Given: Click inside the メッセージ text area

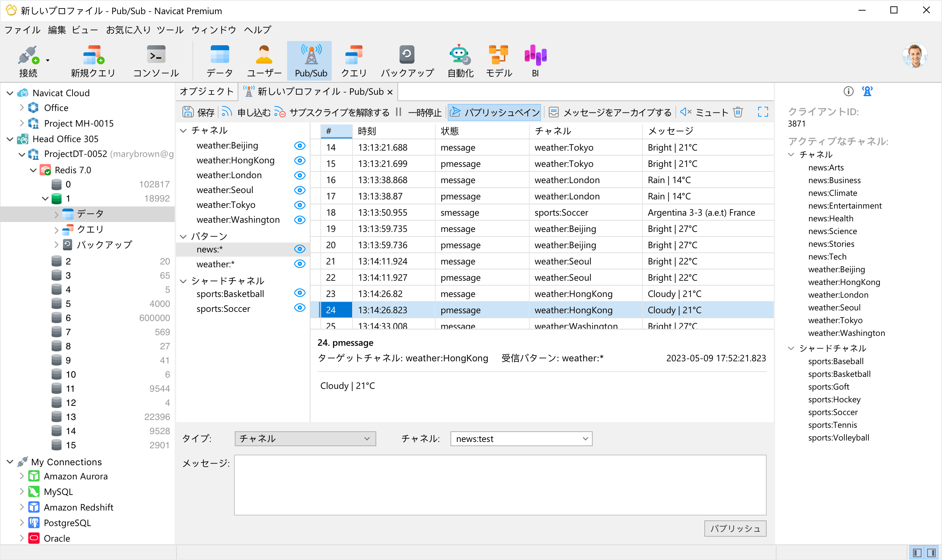Looking at the screenshot, I should (x=500, y=485).
